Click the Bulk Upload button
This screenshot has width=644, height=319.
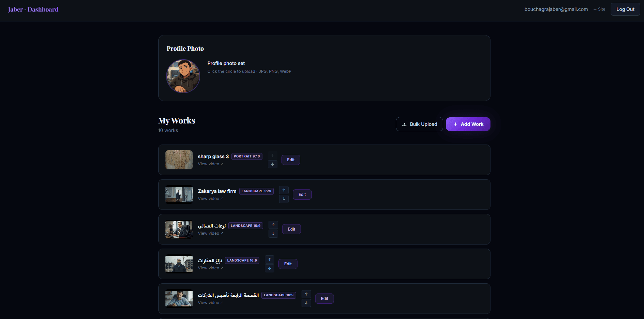point(419,124)
